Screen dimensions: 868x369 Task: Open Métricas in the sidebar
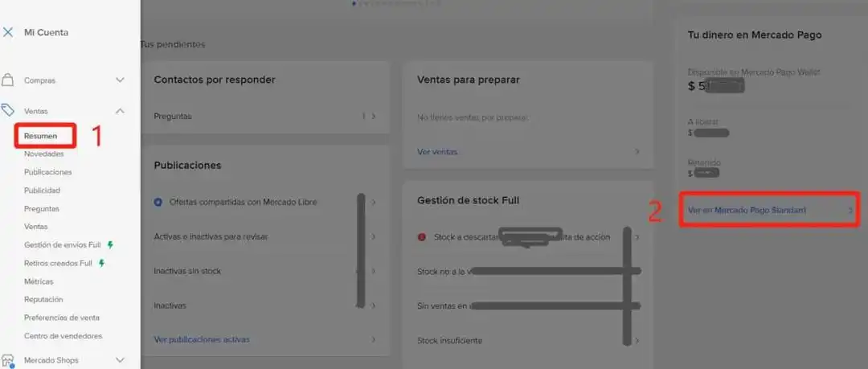(x=39, y=281)
